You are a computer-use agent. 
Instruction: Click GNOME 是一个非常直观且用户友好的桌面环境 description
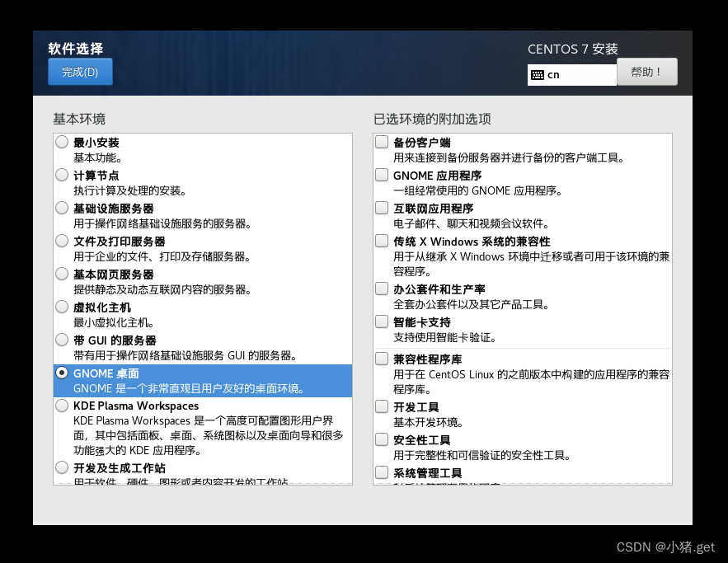(189, 388)
